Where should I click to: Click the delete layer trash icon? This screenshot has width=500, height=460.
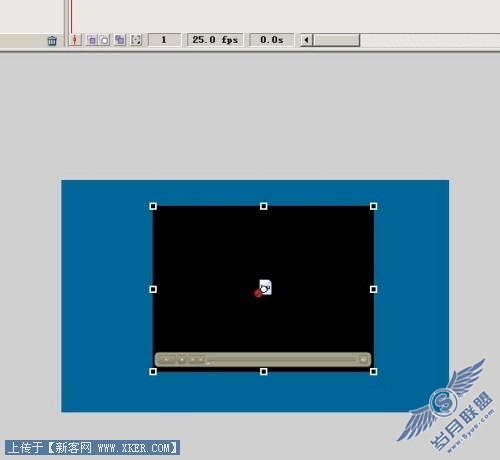tap(52, 41)
